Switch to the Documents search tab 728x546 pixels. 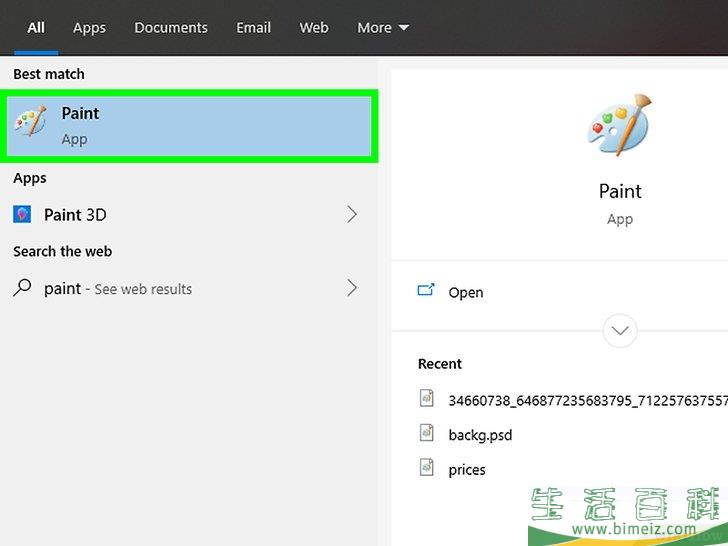tap(171, 28)
